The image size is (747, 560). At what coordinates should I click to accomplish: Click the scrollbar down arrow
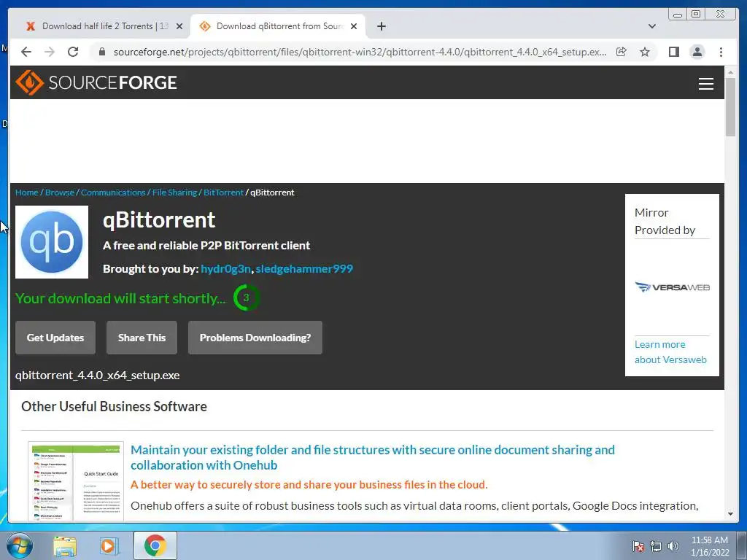pyautogui.click(x=730, y=514)
